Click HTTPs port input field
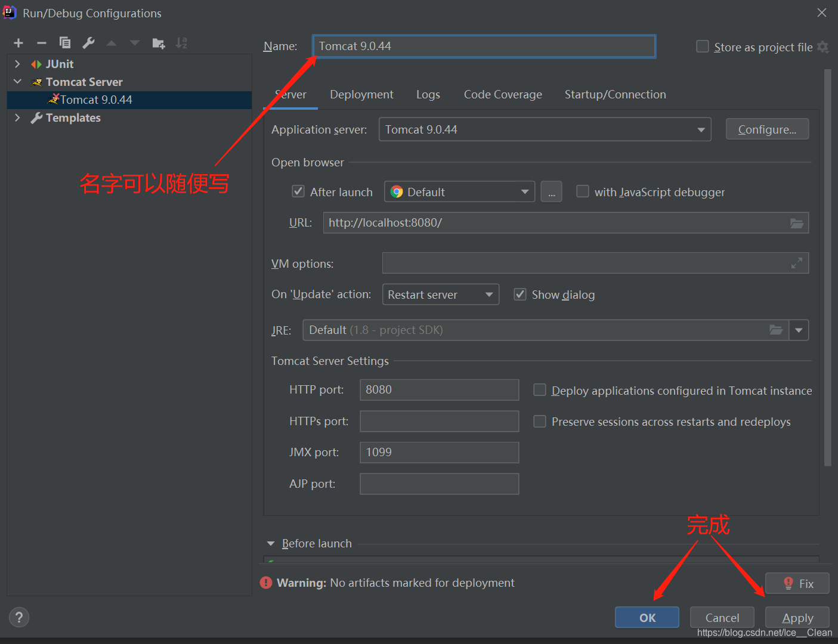 439,421
